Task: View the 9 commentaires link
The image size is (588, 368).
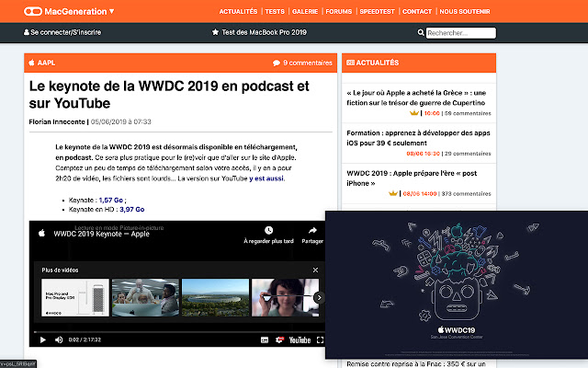Action: tap(308, 63)
